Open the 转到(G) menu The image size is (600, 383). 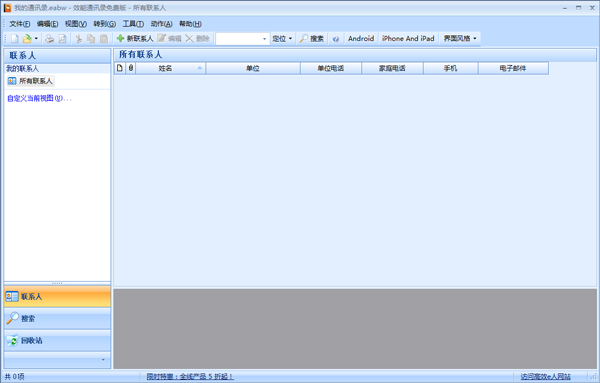(x=104, y=24)
